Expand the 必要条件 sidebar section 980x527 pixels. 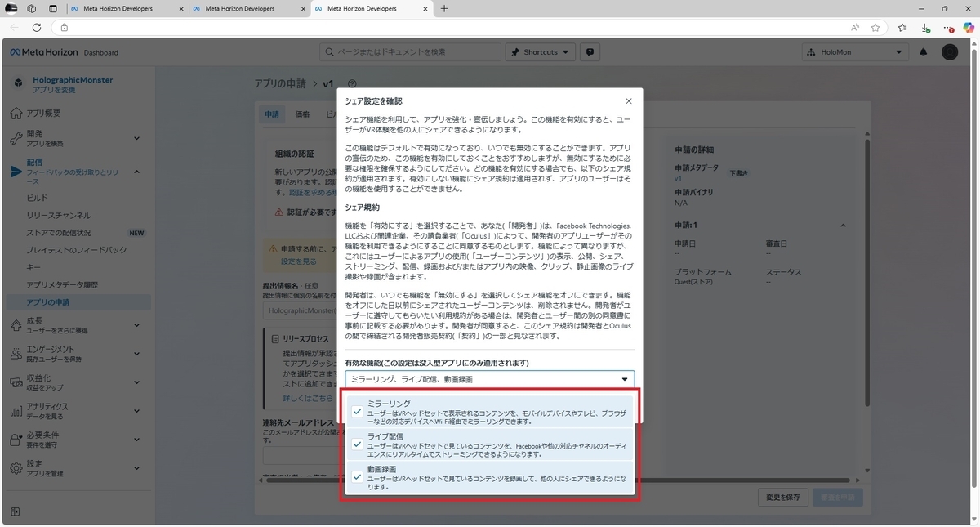[x=136, y=440]
